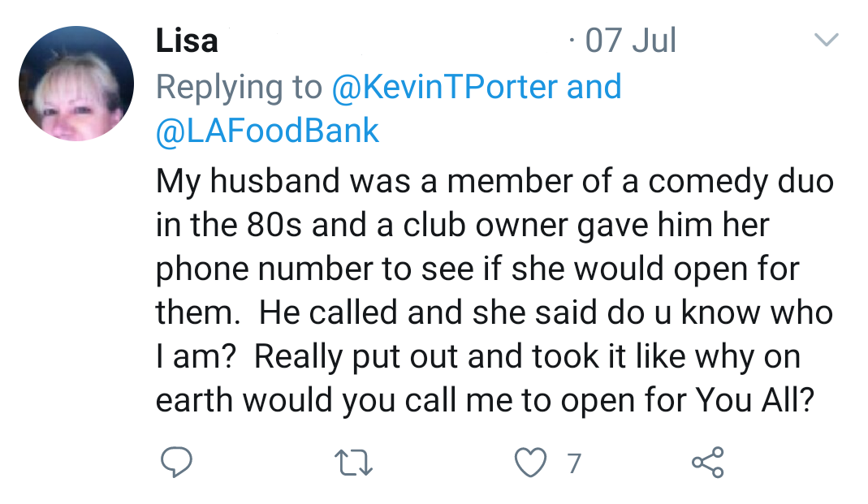868x504 pixels.
Task: Open Lisa's profile picture
Action: 76,84
